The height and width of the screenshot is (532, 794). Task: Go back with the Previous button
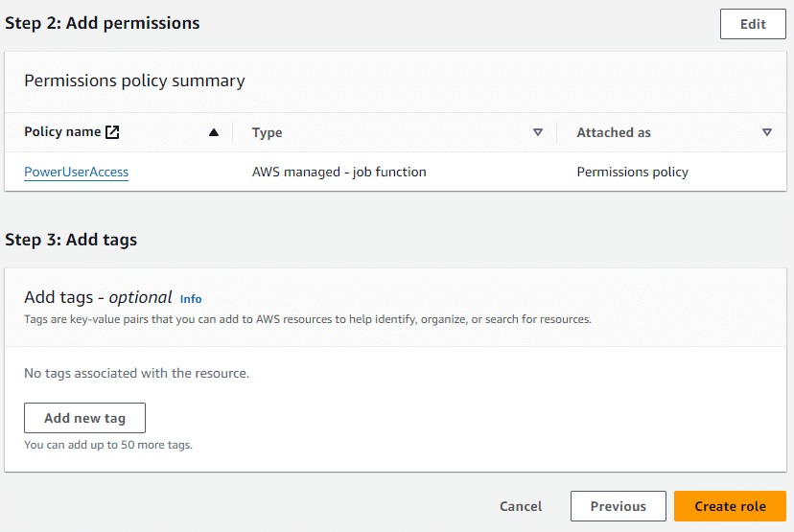click(x=618, y=506)
